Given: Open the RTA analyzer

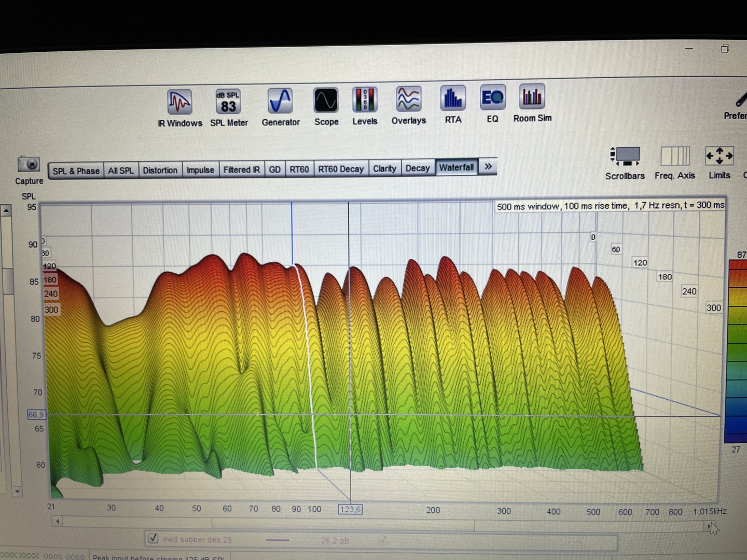Looking at the screenshot, I should pos(453,105).
